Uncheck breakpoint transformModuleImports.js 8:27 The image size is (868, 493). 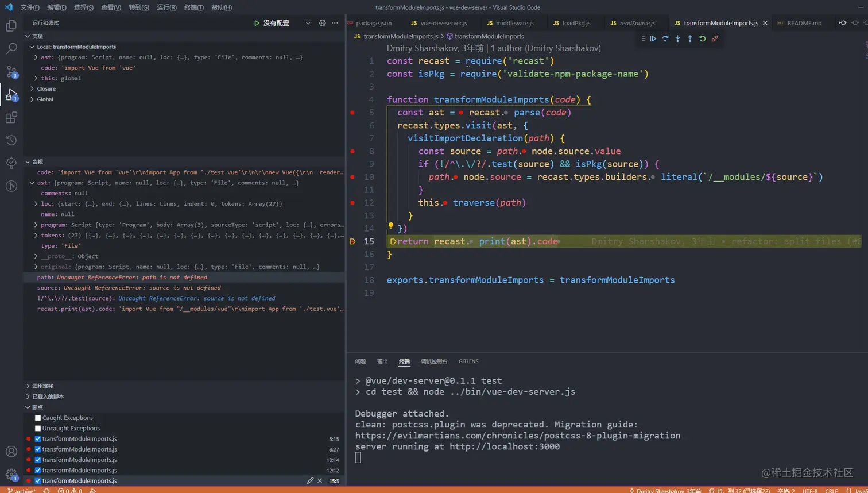pyautogui.click(x=38, y=449)
